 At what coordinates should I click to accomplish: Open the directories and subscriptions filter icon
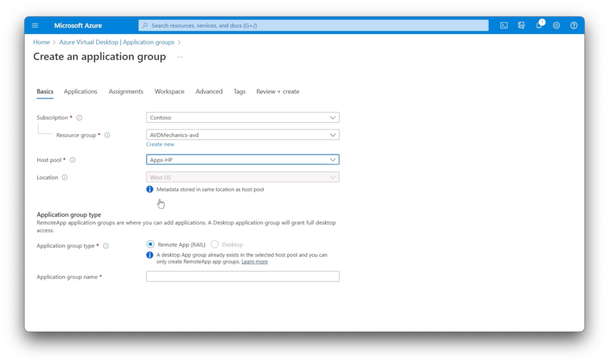[521, 25]
